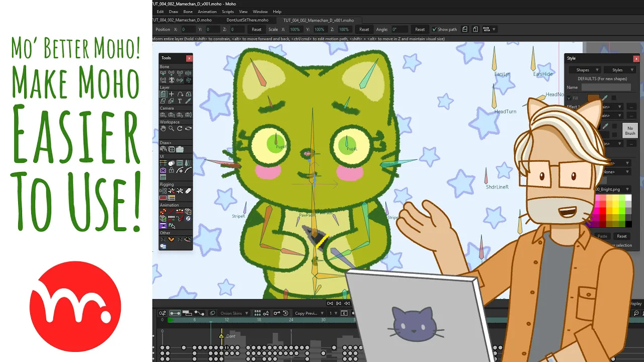The image size is (644, 362).
Task: Open the Copy Previ... dropdown
Action: [308, 313]
